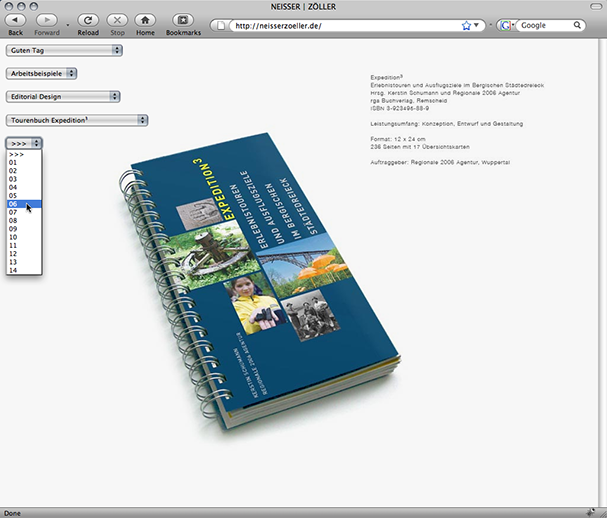Select option 14 at the list bottom
This screenshot has width=607, height=518.
14,269
